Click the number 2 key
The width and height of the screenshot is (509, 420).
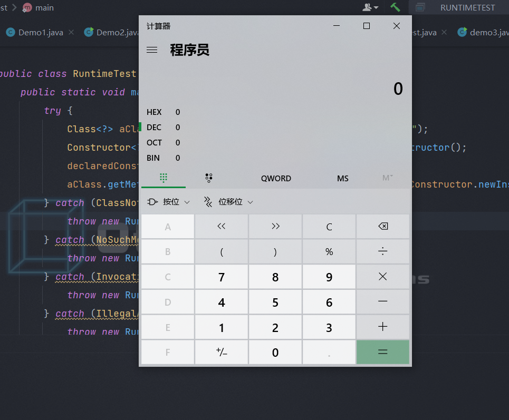(x=275, y=327)
